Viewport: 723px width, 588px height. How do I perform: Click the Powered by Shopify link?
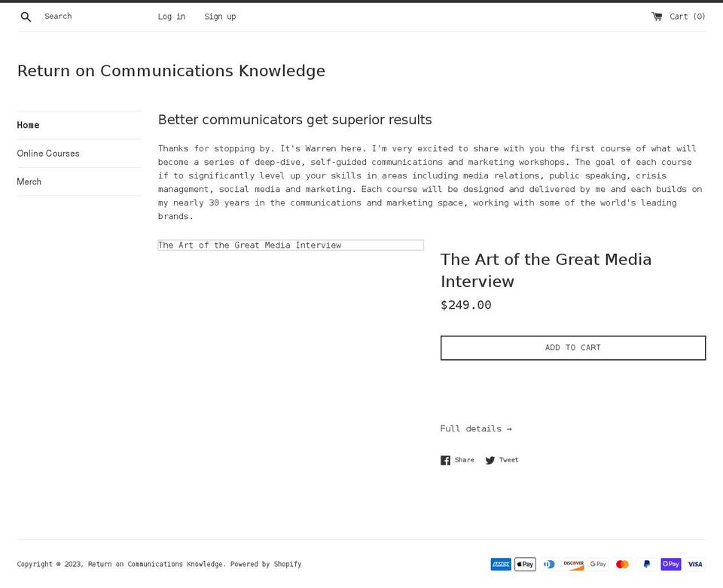(266, 564)
